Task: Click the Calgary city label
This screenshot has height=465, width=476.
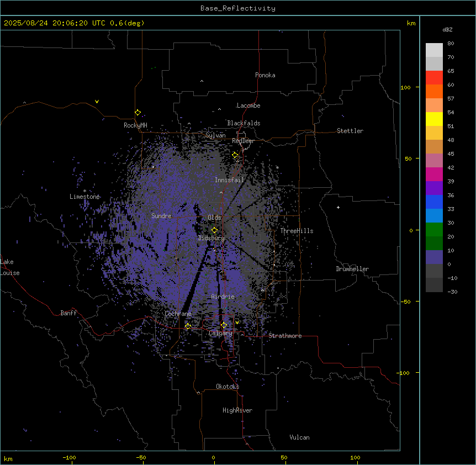Action: coord(220,333)
